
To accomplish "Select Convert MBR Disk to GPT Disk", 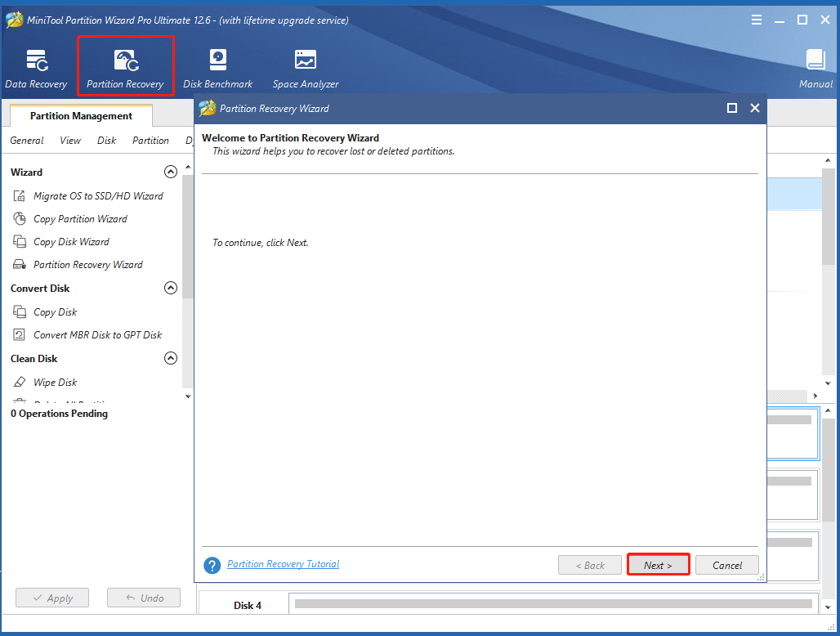I will 97,334.
